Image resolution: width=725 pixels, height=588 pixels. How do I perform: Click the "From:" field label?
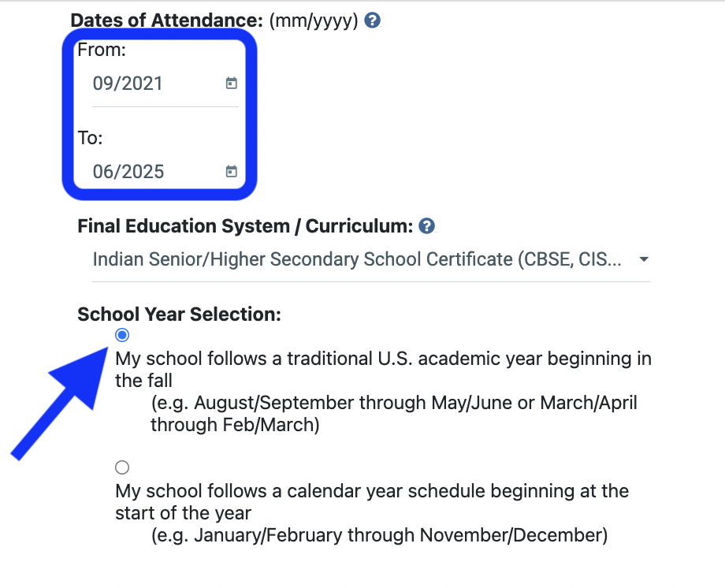[102, 50]
